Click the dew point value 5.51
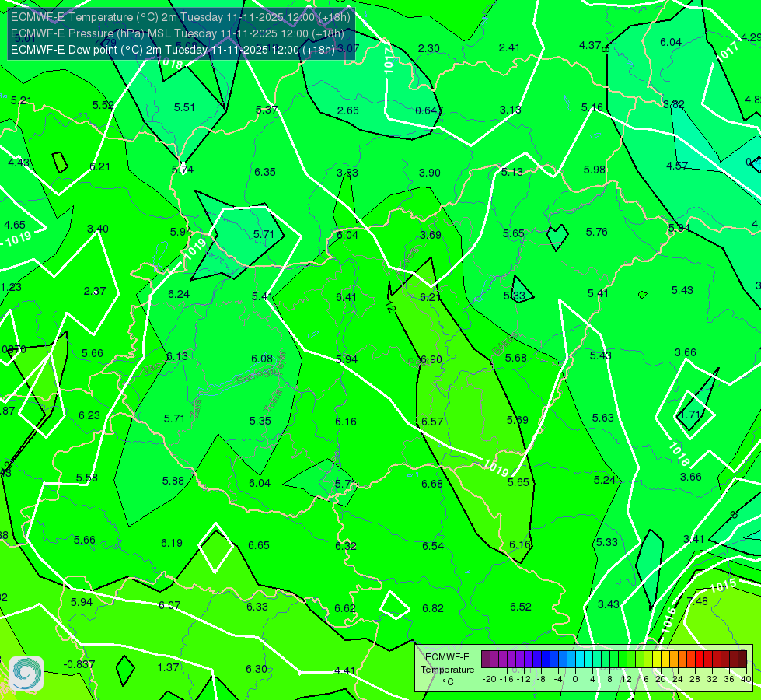The width and height of the screenshot is (761, 700). (x=184, y=107)
